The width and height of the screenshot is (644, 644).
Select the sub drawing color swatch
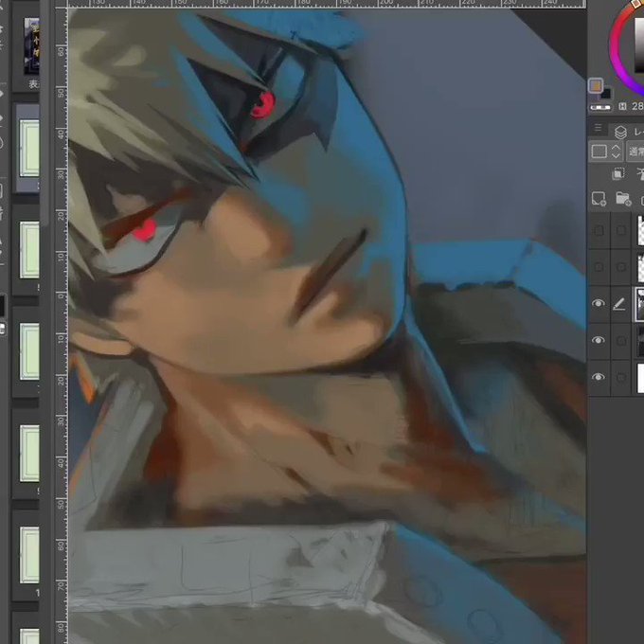tap(605, 94)
